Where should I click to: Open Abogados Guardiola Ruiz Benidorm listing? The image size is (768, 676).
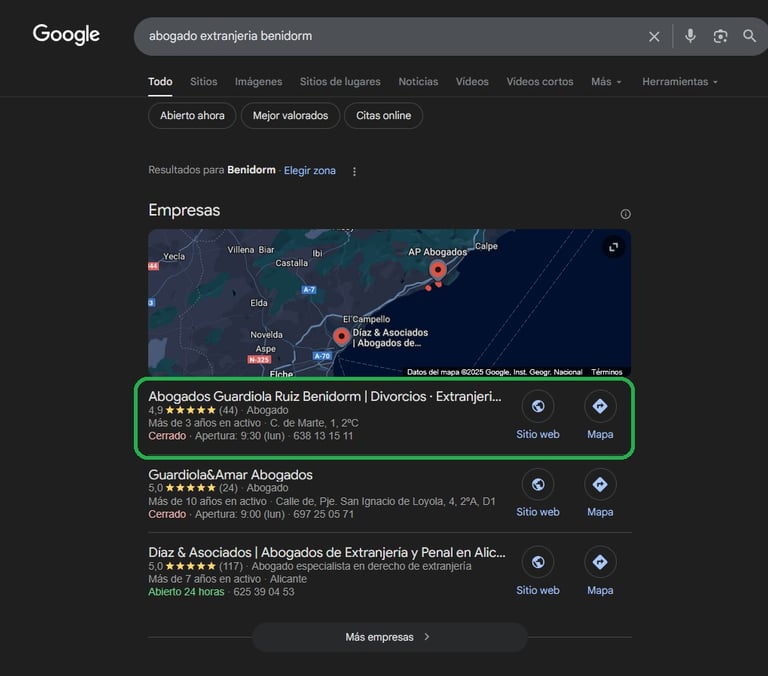click(x=325, y=396)
